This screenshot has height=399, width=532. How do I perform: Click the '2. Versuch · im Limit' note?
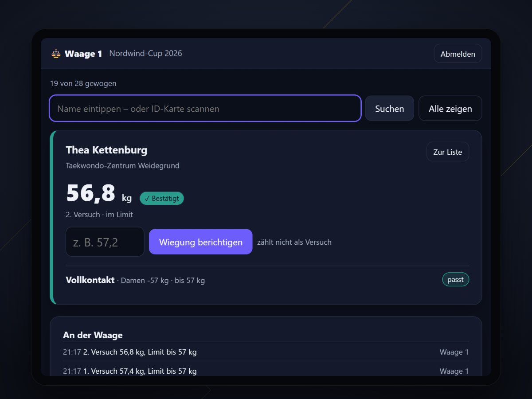tap(99, 214)
